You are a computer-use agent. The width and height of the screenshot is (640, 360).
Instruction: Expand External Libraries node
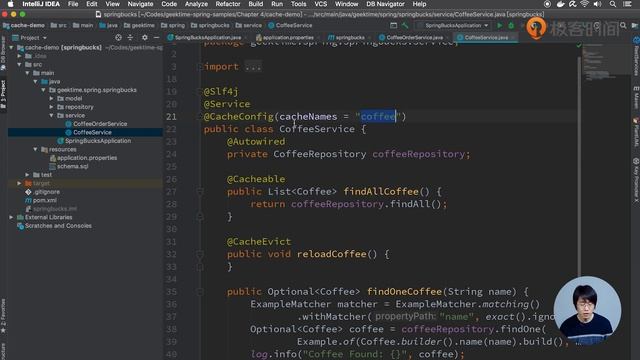11,217
